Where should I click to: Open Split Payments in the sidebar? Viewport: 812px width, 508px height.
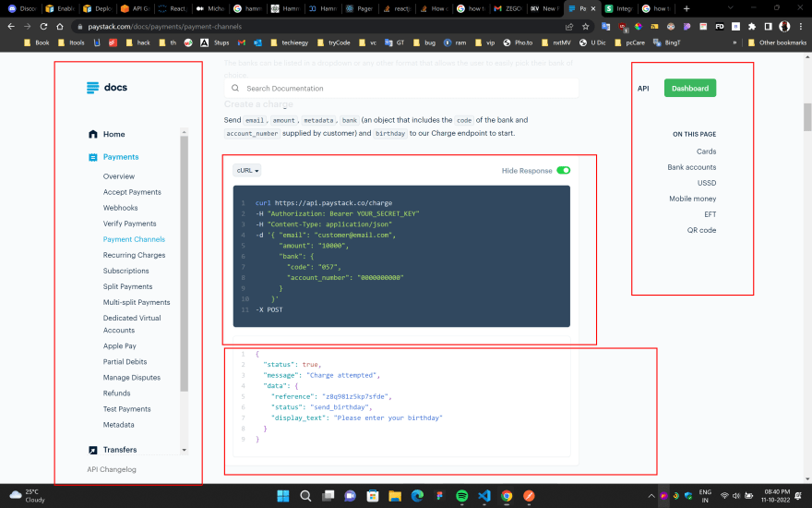click(x=127, y=286)
